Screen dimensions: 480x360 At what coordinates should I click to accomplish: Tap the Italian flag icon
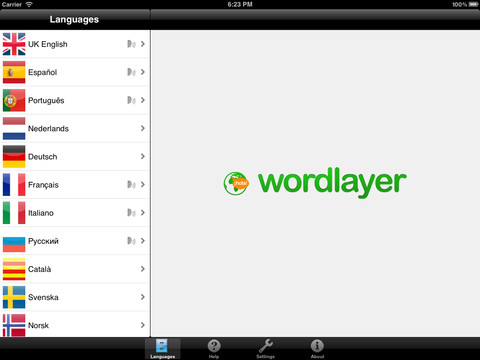point(14,213)
